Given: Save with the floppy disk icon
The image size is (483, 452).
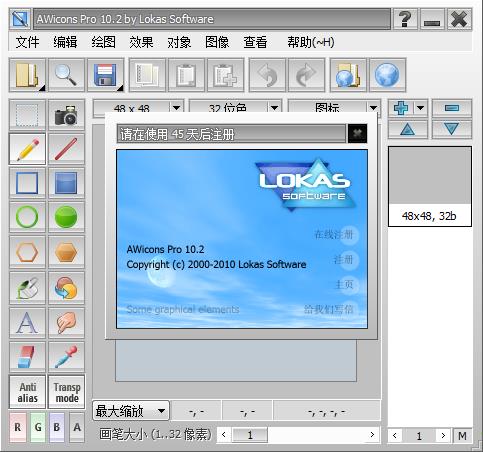Looking at the screenshot, I should click(106, 75).
